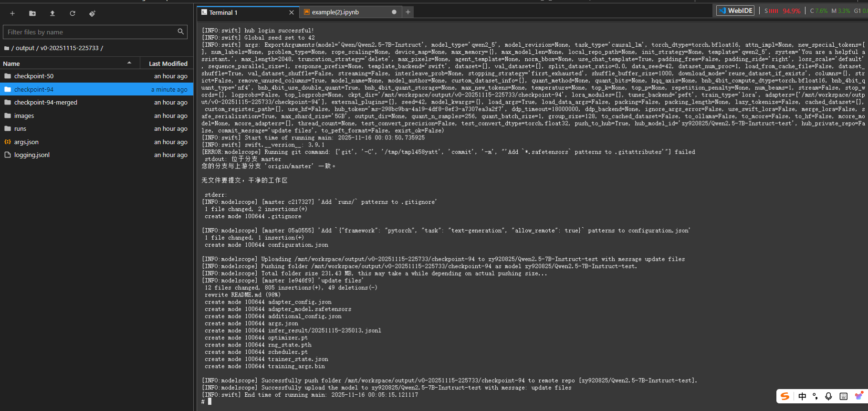Toggle the IME punctuation mode icon
The height and width of the screenshot is (411, 868).
point(815,396)
